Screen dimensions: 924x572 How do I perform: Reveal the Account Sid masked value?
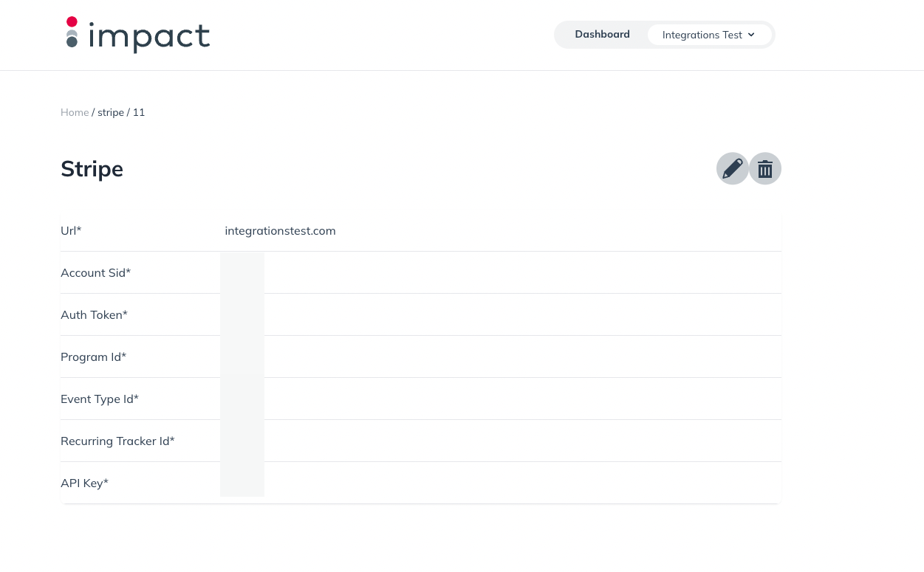tap(242, 272)
